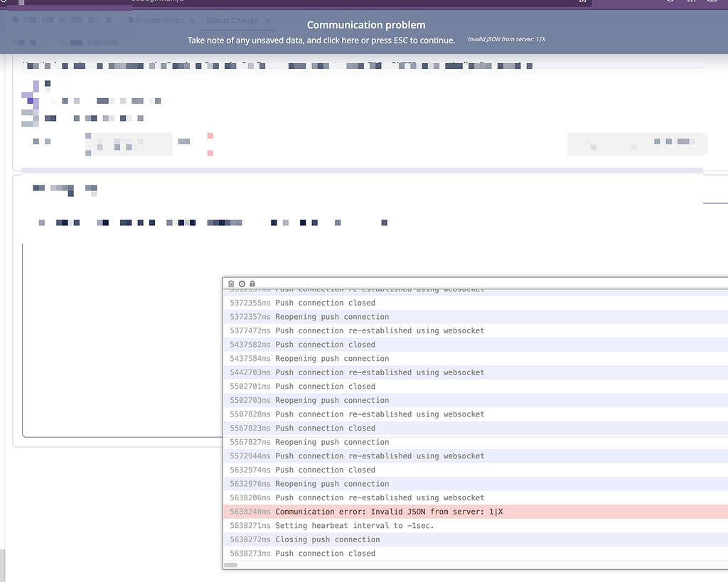Click 'Invalid JSON from server: 1|X' banner detail
Viewport: 728px width, 582px height.
506,40
